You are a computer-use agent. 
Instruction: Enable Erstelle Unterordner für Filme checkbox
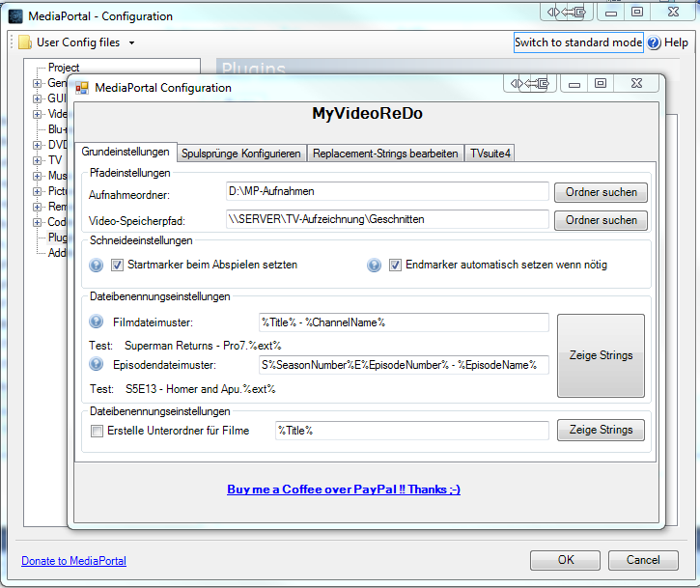tap(97, 431)
